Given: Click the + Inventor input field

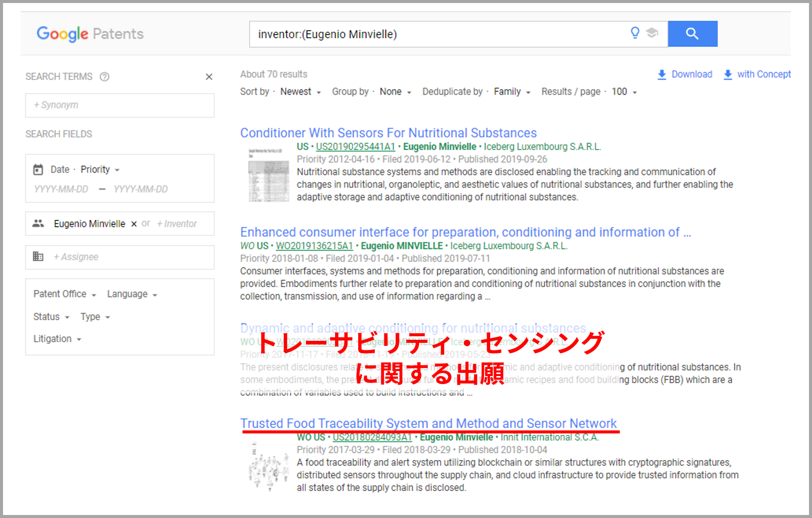Looking at the screenshot, I should pos(177,224).
